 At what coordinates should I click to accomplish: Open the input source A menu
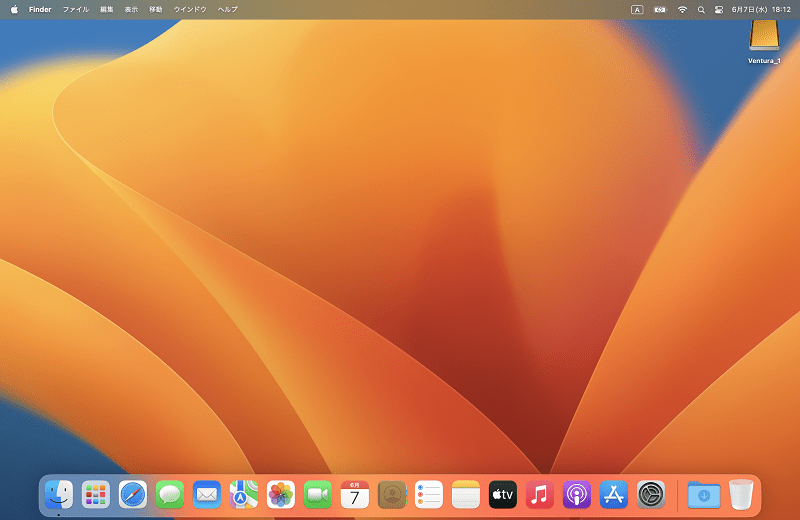(x=637, y=9)
